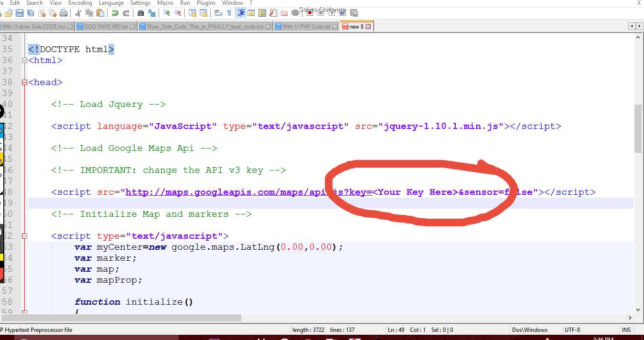Image resolution: width=644 pixels, height=340 pixels.
Task: Open the Plugins menu
Action: [206, 3]
